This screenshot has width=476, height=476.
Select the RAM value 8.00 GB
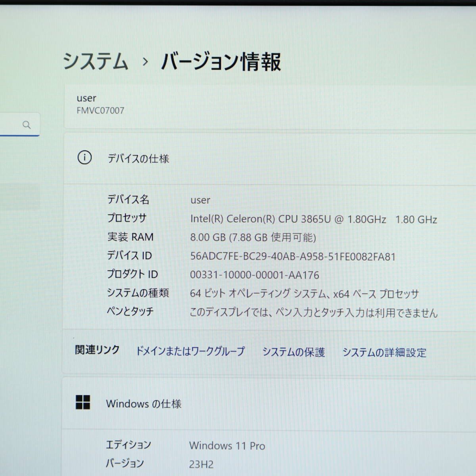click(x=253, y=238)
